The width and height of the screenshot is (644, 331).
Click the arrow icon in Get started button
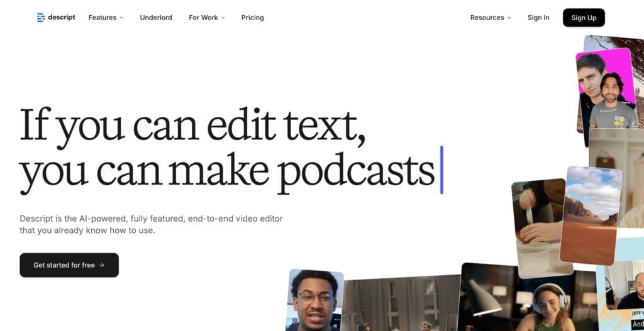tap(102, 265)
